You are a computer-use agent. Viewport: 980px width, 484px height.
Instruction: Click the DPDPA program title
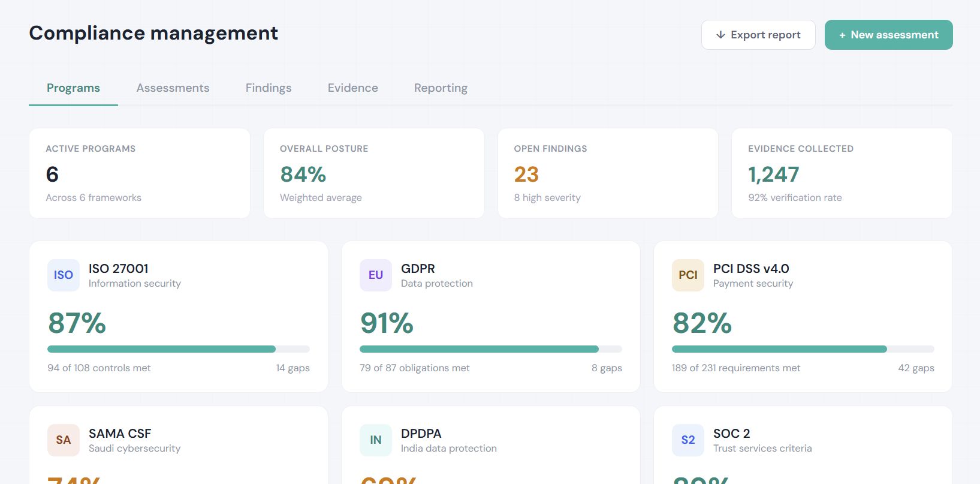421,434
